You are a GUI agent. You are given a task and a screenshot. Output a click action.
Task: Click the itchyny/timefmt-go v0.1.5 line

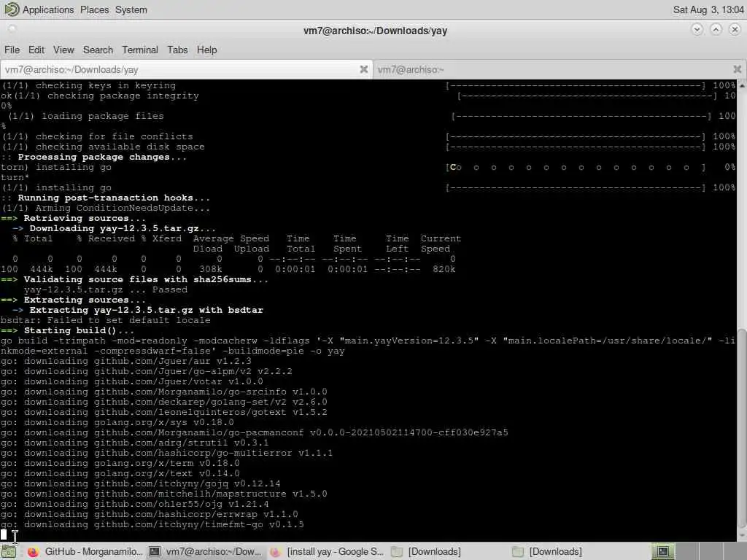pos(152,524)
